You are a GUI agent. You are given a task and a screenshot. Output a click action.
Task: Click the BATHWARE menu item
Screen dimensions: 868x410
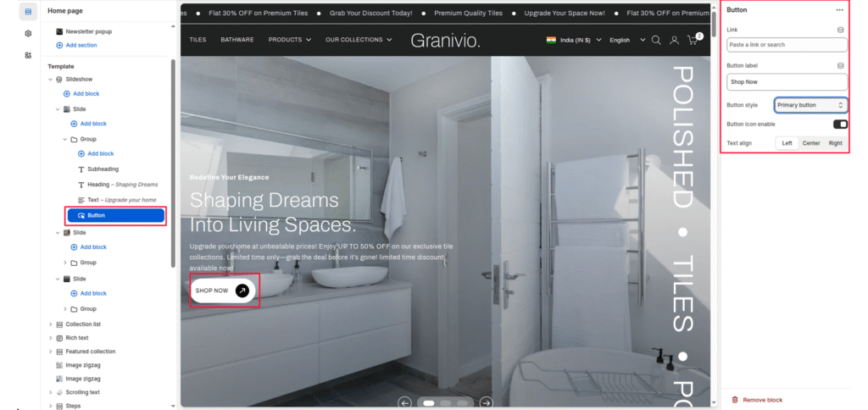(x=236, y=40)
